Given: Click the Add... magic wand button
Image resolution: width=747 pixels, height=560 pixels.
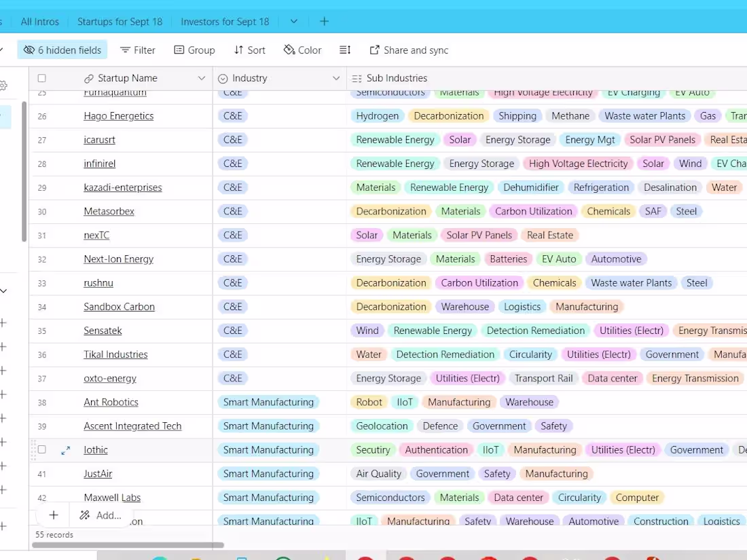Looking at the screenshot, I should [100, 515].
